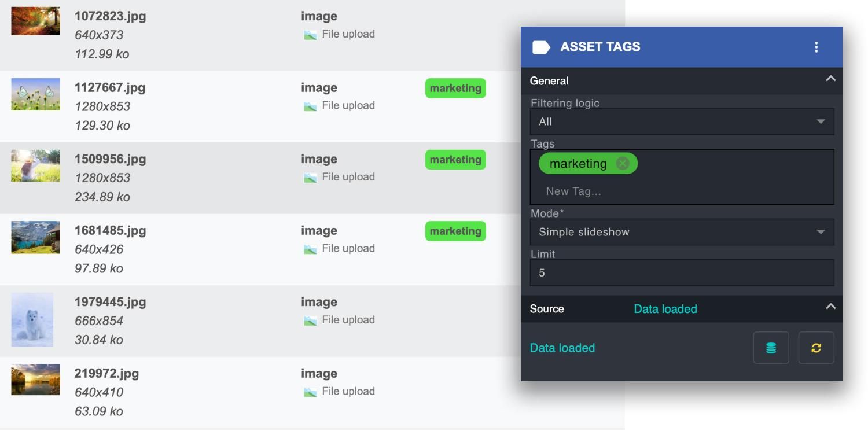868x431 pixels.
Task: Select the Limit field showing 5
Action: click(x=682, y=272)
